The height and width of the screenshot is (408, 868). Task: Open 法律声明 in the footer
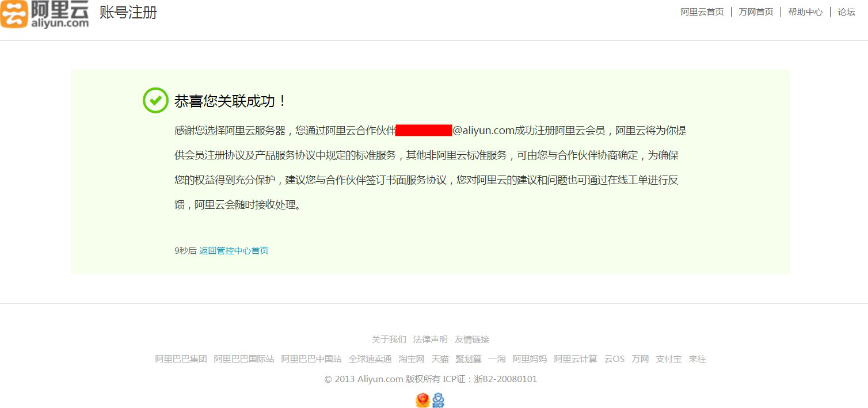pyautogui.click(x=431, y=340)
